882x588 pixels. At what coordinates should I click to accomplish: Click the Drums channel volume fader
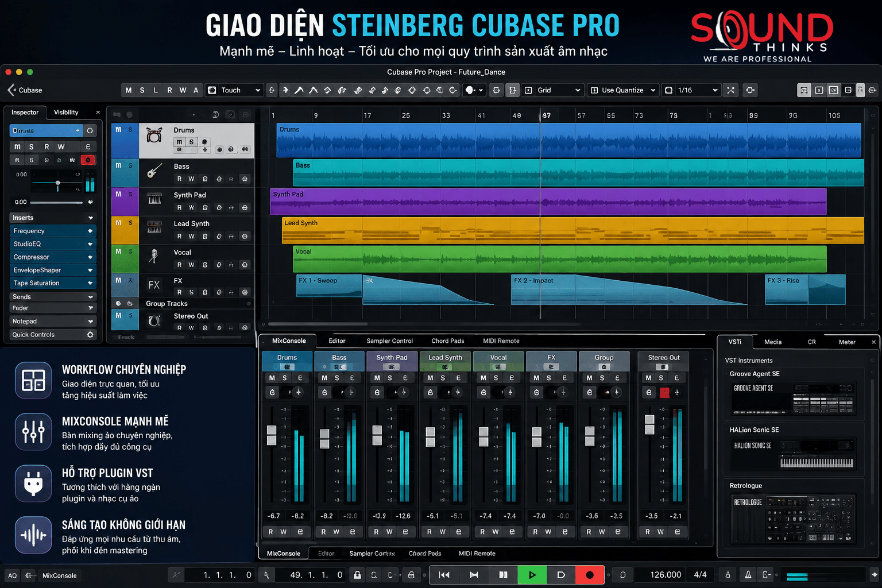coord(272,435)
